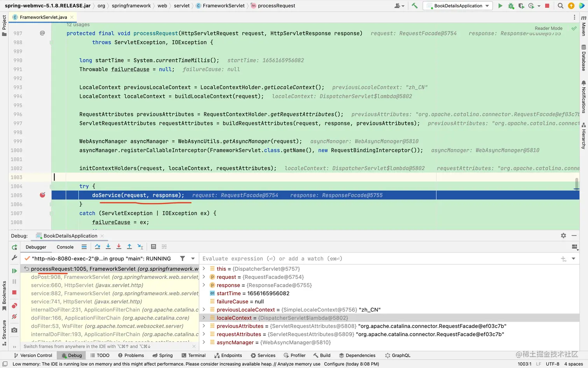Screen dimensions: 588x368
Task: Open the Maven side panel
Action: pyautogui.click(x=583, y=26)
